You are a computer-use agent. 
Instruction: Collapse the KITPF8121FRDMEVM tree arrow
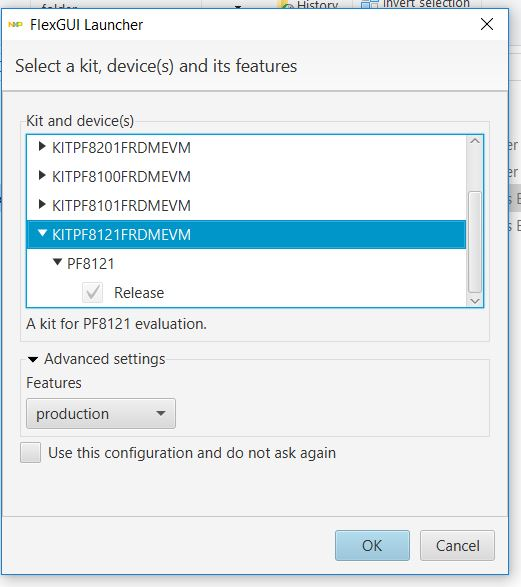pyautogui.click(x=42, y=233)
